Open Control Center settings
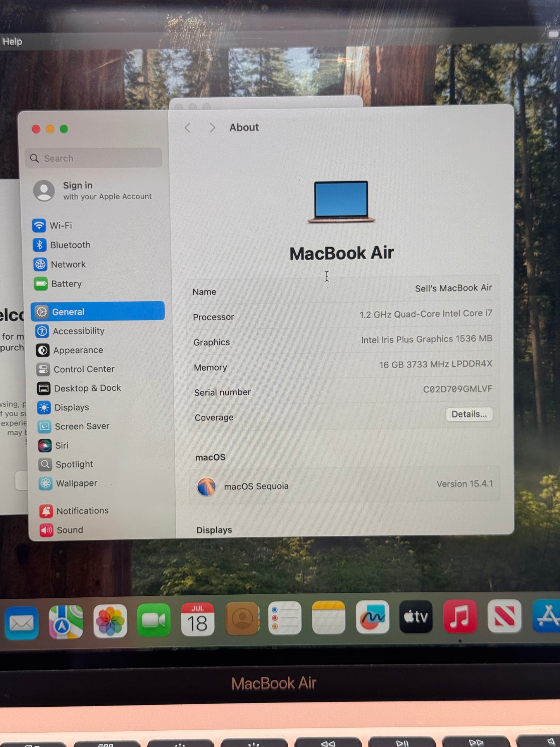This screenshot has height=747, width=560. click(x=76, y=369)
